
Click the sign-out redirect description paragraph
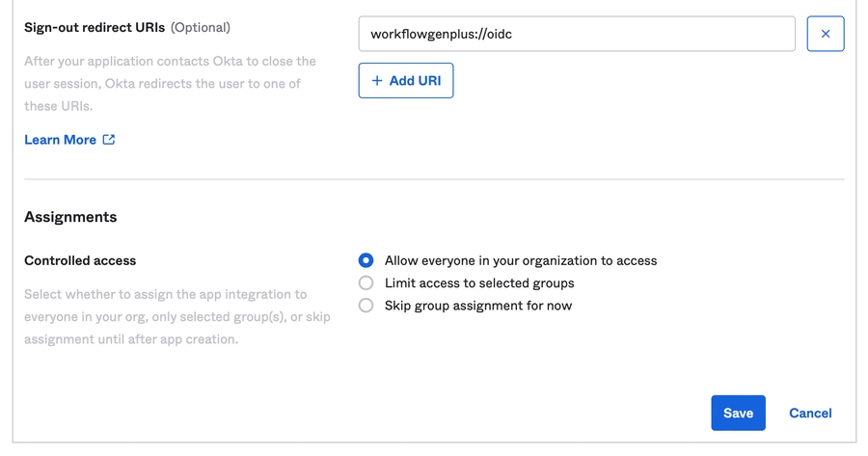click(169, 84)
